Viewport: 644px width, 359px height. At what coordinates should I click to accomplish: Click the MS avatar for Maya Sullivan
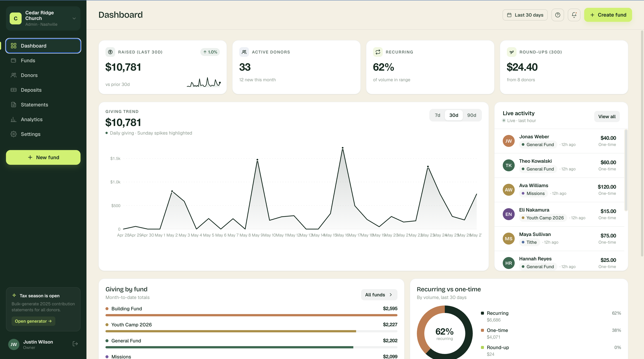click(x=509, y=239)
